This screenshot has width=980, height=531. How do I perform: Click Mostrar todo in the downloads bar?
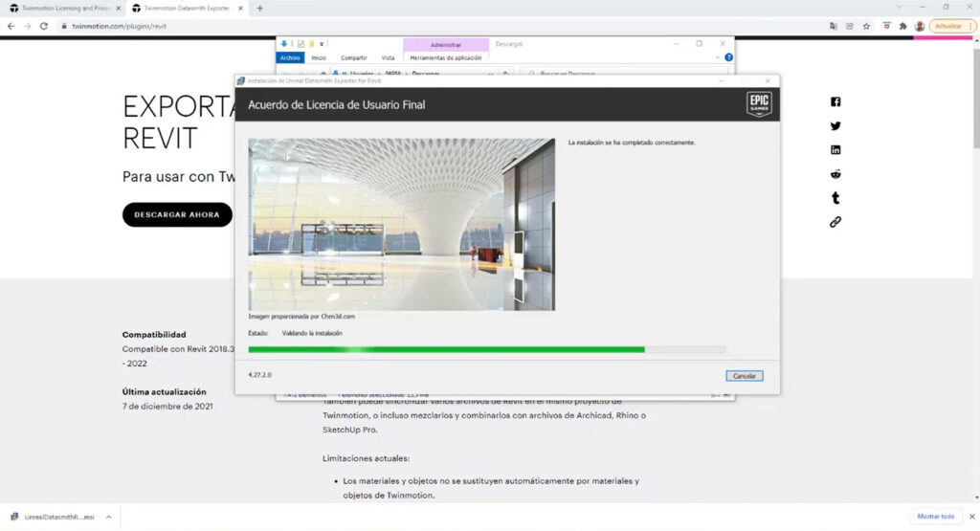(935, 517)
